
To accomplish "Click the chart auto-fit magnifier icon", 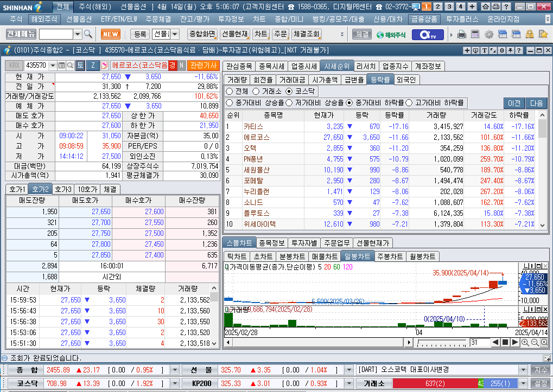I will pos(544,342).
